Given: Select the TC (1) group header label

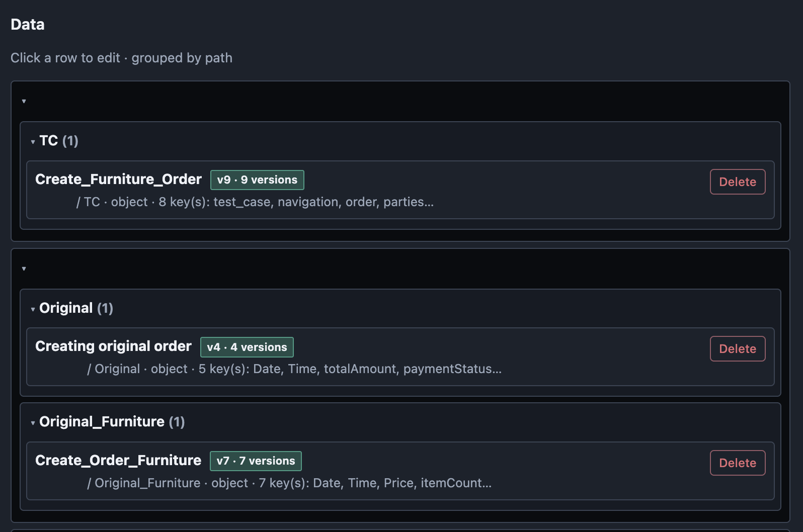Looking at the screenshot, I should 59,141.
